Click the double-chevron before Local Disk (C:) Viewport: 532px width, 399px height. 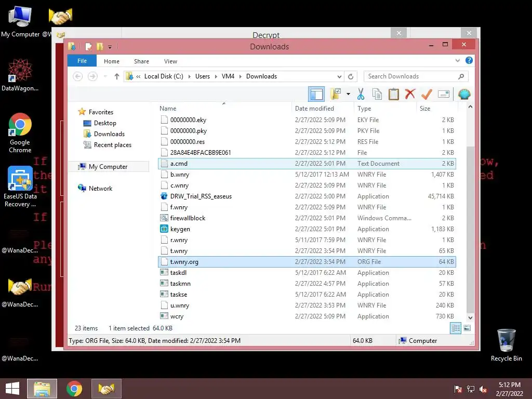[138, 76]
